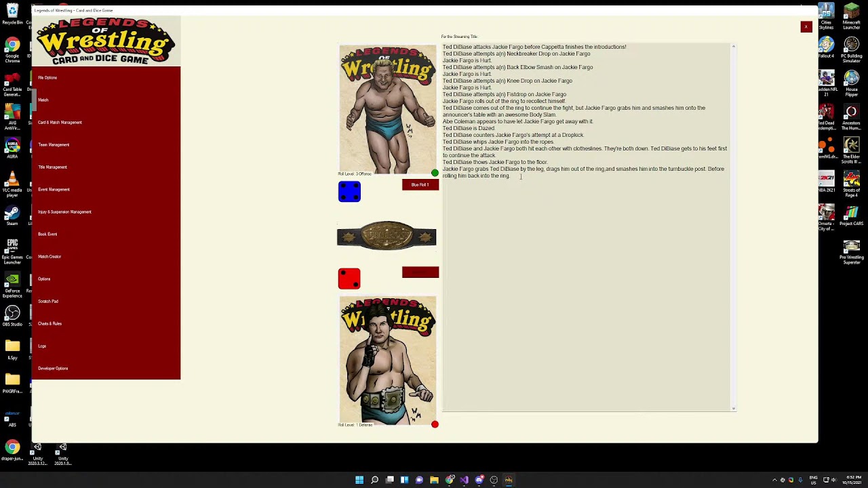Open taskbar Search
This screenshot has height=488, width=868.
coord(374,480)
